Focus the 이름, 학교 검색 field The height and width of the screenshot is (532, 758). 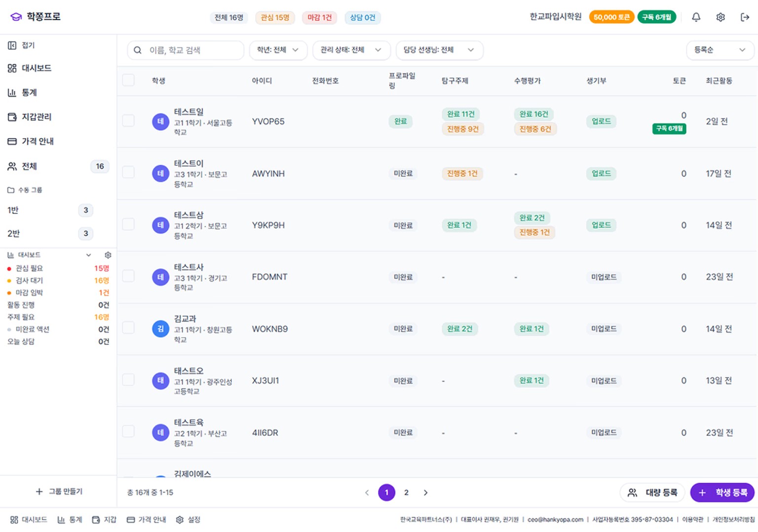click(186, 50)
